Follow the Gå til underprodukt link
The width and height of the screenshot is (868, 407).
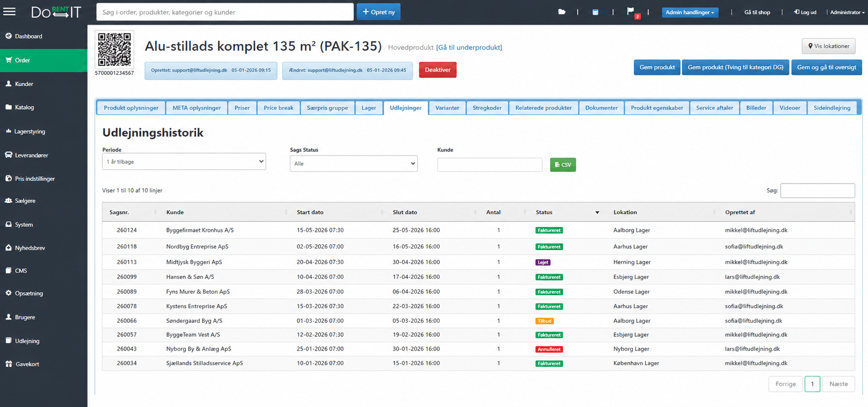[x=469, y=47]
